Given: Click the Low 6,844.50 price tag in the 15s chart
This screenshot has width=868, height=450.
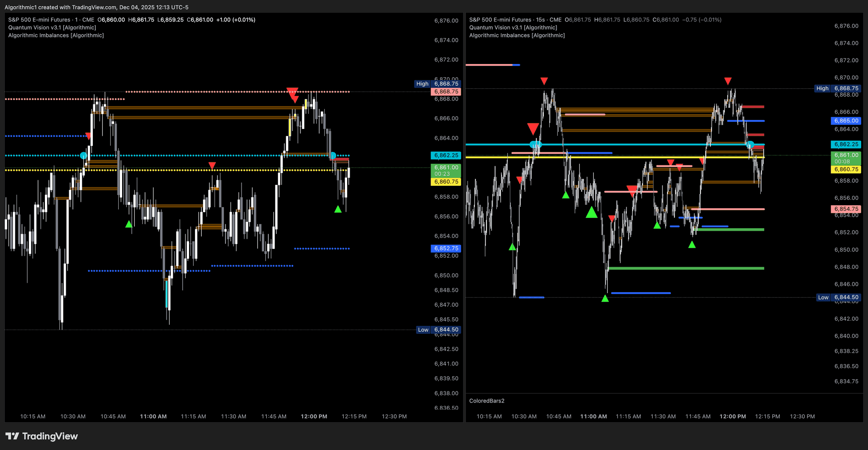Looking at the screenshot, I should [839, 298].
